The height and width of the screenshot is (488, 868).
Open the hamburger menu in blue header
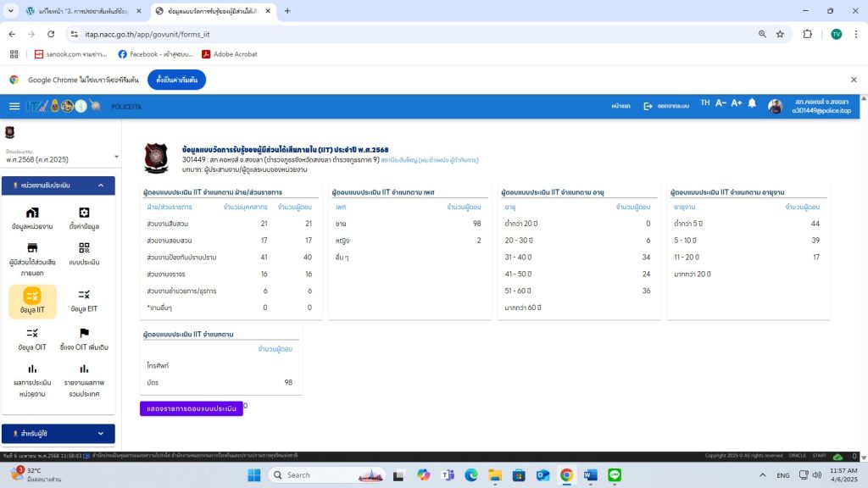pyautogui.click(x=14, y=106)
